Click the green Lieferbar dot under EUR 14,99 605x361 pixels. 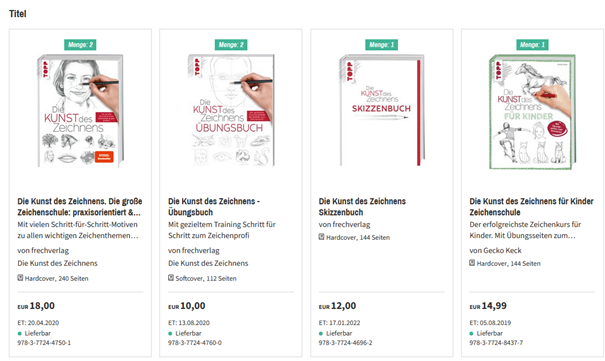coord(471,334)
